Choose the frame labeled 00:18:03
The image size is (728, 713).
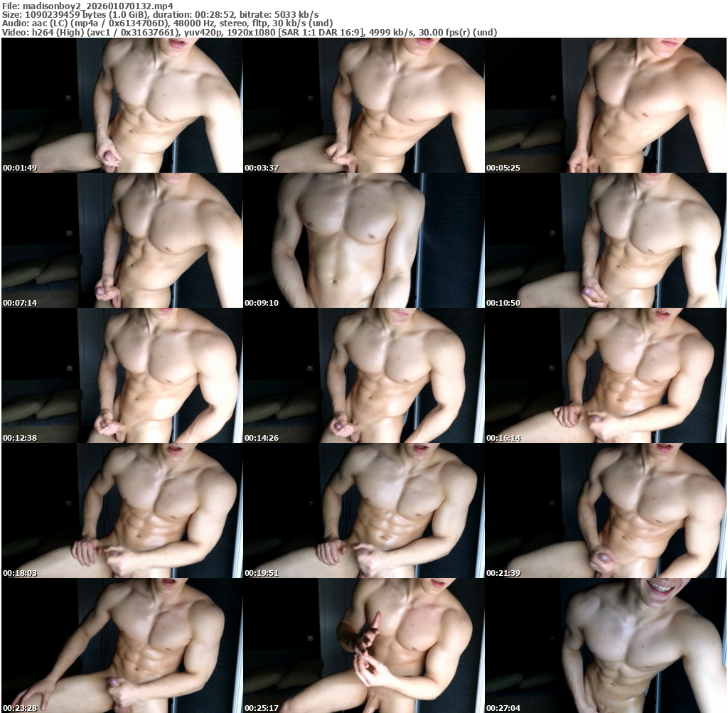[122, 510]
